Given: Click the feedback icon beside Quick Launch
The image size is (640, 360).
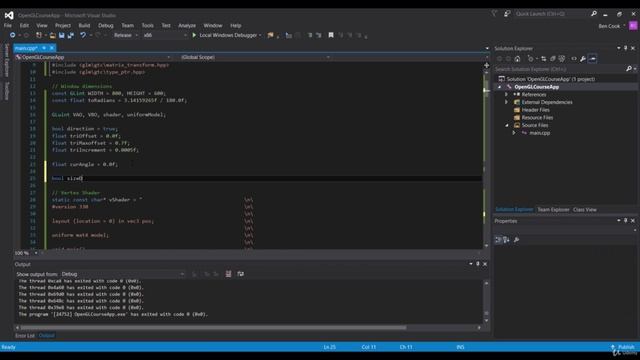Looking at the screenshot, I should (x=507, y=14).
